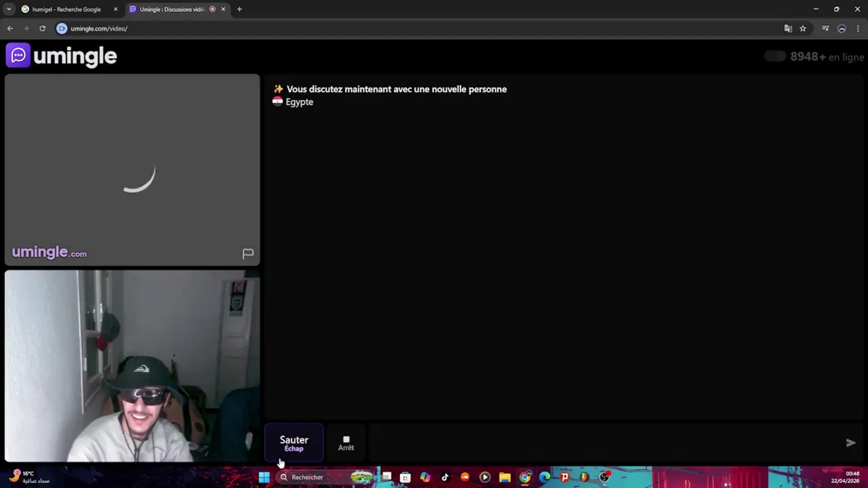
Task: Click the Sauter (skip) button
Action: (294, 443)
